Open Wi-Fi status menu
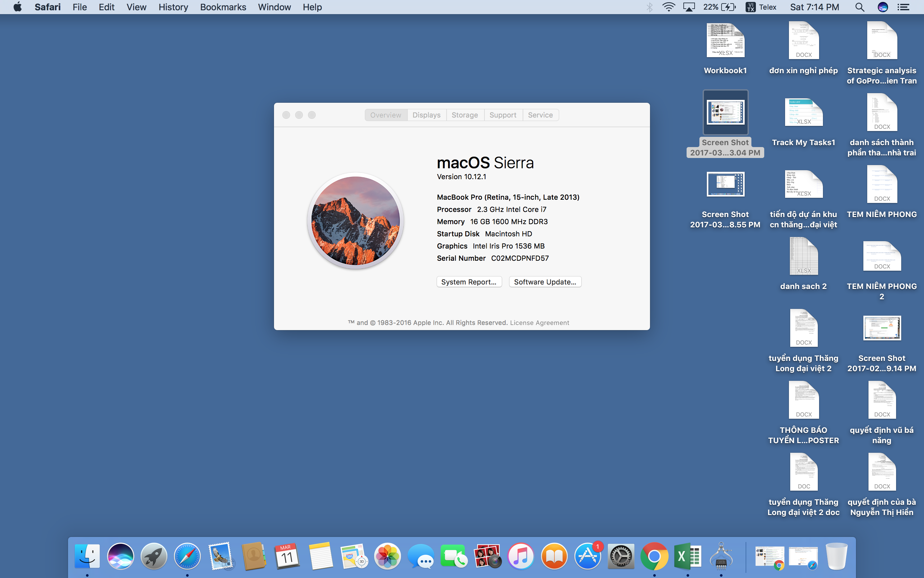The image size is (924, 578). (669, 7)
